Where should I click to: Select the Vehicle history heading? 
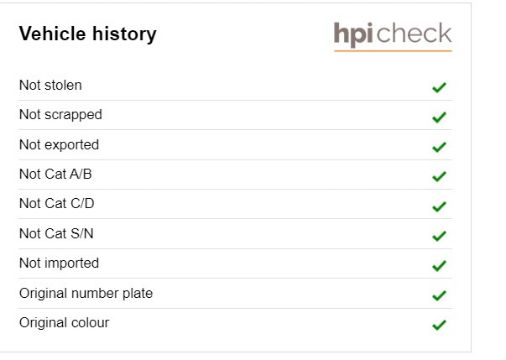coord(88,34)
